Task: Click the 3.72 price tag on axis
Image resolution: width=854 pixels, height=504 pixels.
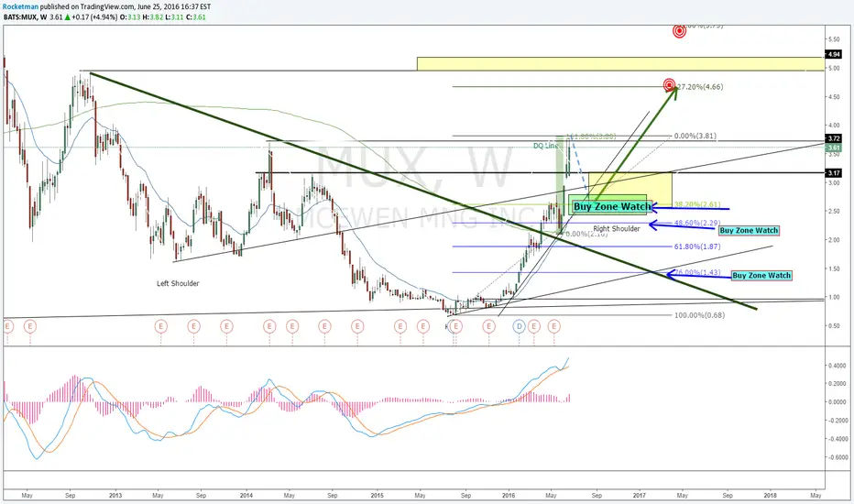Action: point(833,139)
